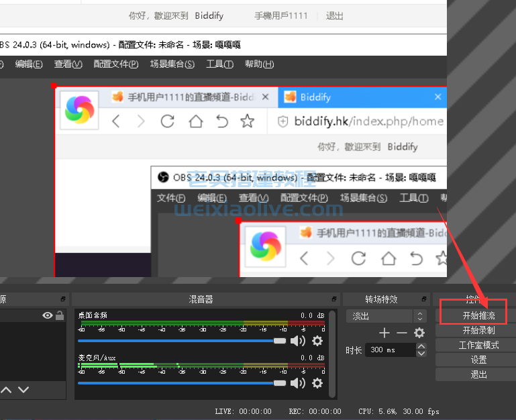This screenshot has width=516, height=420.
Task: Open transition properties gear icon
Action: coord(419,333)
